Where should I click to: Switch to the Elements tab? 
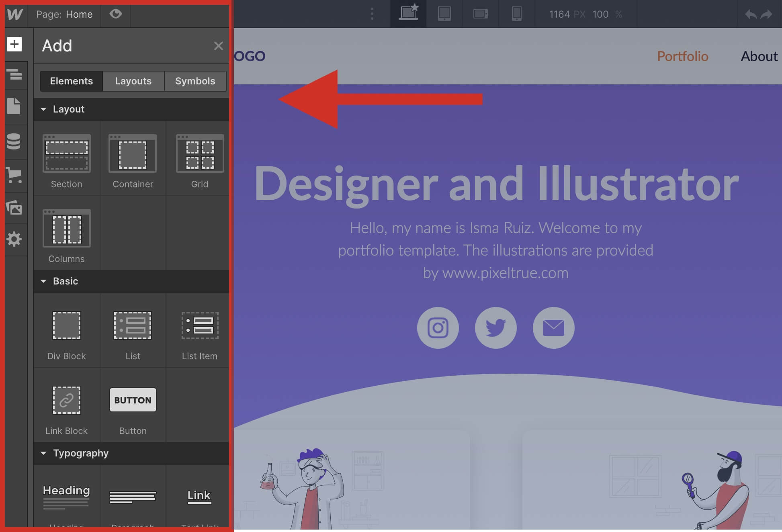[x=71, y=81]
